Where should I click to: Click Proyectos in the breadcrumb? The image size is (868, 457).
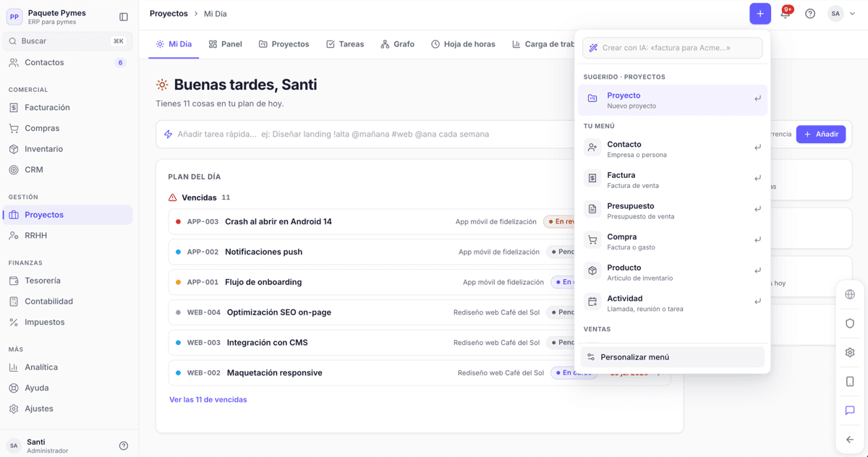point(169,14)
